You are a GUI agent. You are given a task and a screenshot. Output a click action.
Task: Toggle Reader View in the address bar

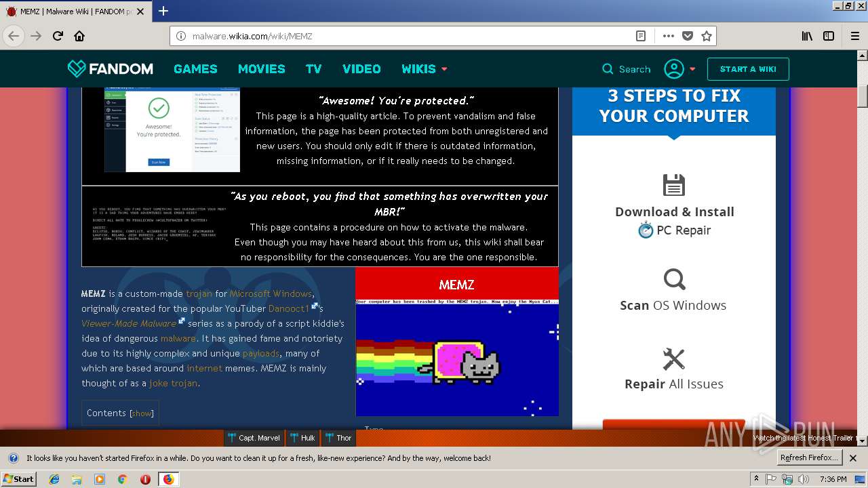[640, 36]
